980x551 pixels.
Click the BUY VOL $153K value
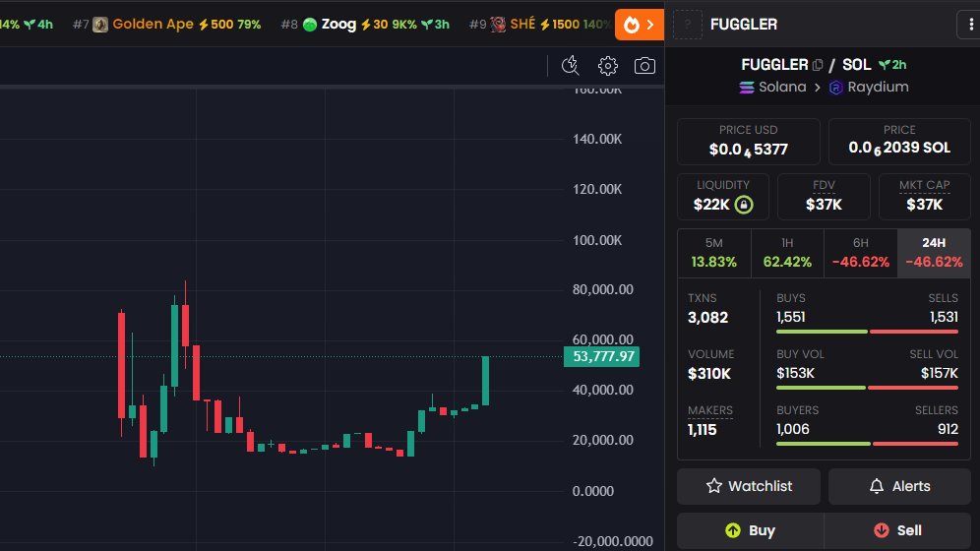[x=796, y=373]
